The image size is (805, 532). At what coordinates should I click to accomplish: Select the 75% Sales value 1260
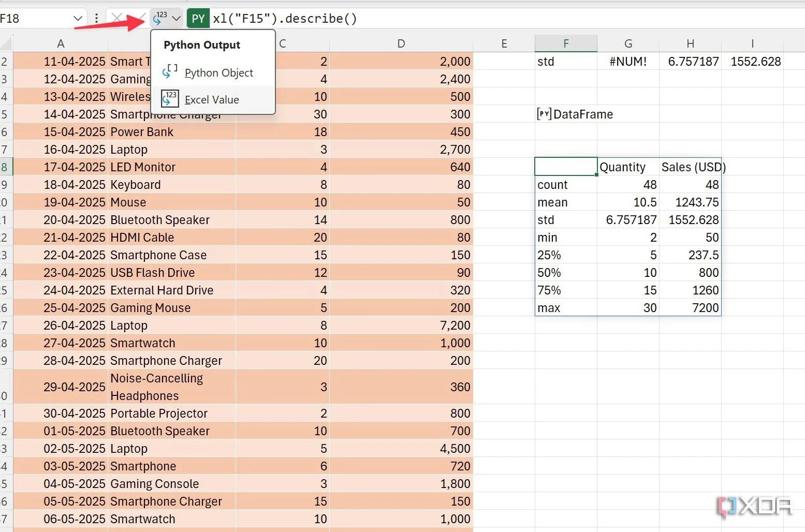point(690,290)
